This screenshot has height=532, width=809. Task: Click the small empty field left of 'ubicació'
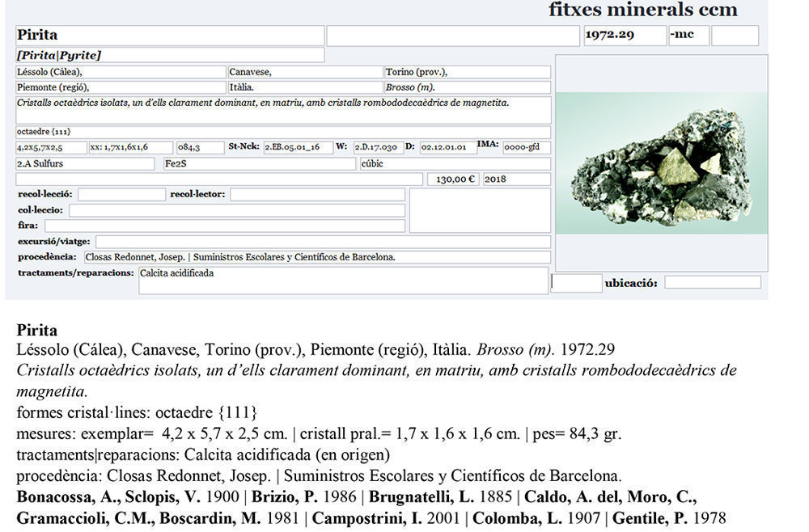[x=576, y=283]
